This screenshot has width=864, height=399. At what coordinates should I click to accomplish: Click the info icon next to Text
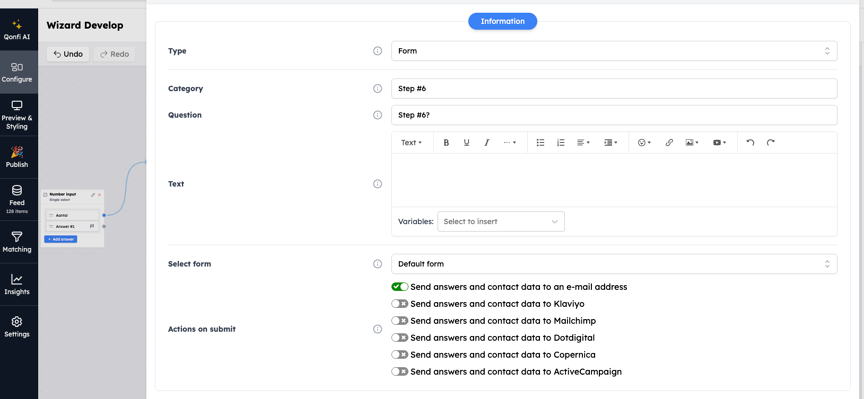tap(377, 184)
